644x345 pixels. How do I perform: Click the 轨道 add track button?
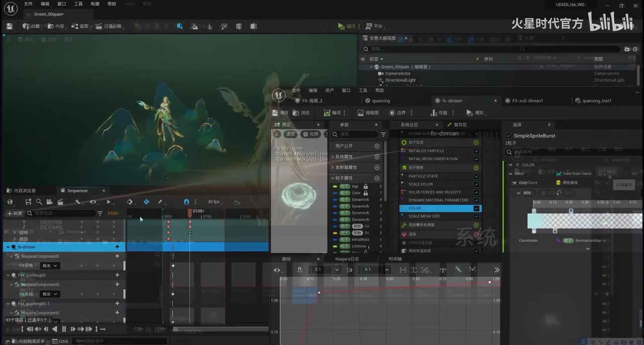coord(14,213)
